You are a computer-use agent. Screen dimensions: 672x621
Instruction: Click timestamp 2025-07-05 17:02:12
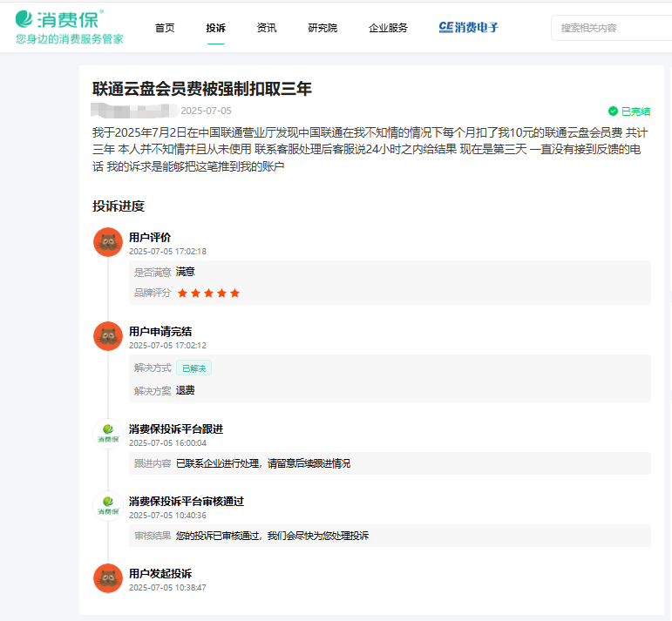click(x=167, y=346)
